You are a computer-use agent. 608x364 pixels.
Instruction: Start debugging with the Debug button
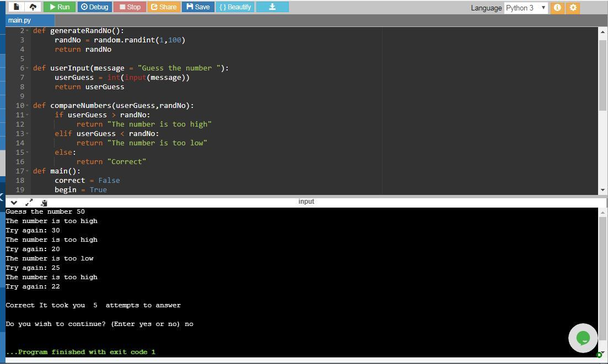click(x=94, y=7)
